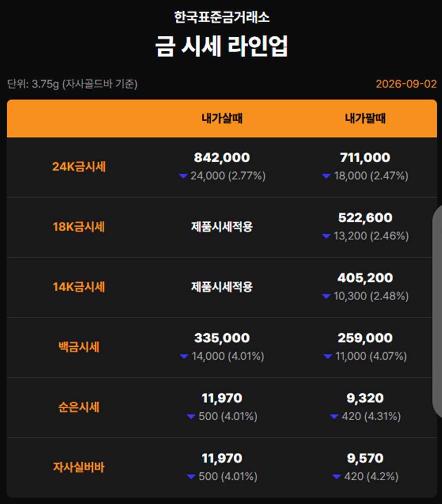Click the platinum change 14,000 (4.01%)

tap(228, 356)
